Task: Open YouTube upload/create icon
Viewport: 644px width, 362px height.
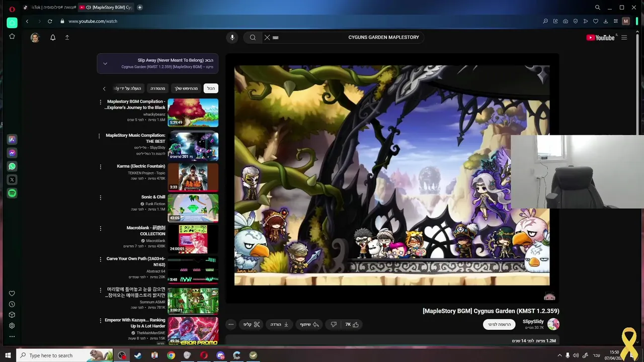Action: [x=67, y=37]
